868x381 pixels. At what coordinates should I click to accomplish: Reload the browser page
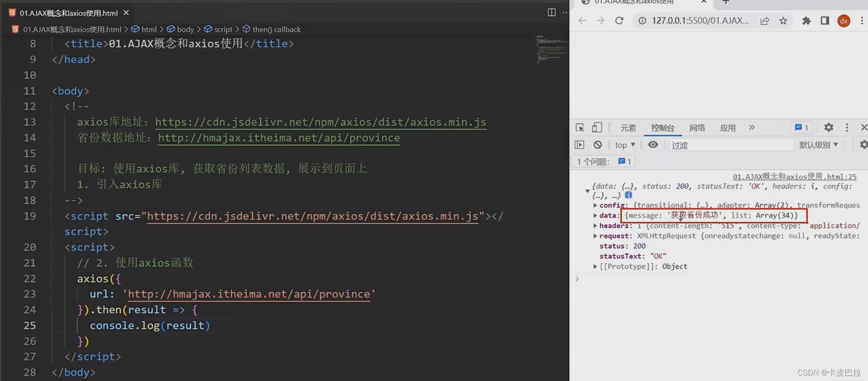coord(619,20)
